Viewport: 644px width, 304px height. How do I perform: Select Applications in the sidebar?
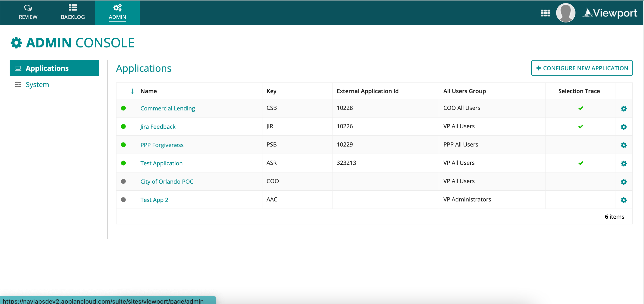(x=54, y=68)
